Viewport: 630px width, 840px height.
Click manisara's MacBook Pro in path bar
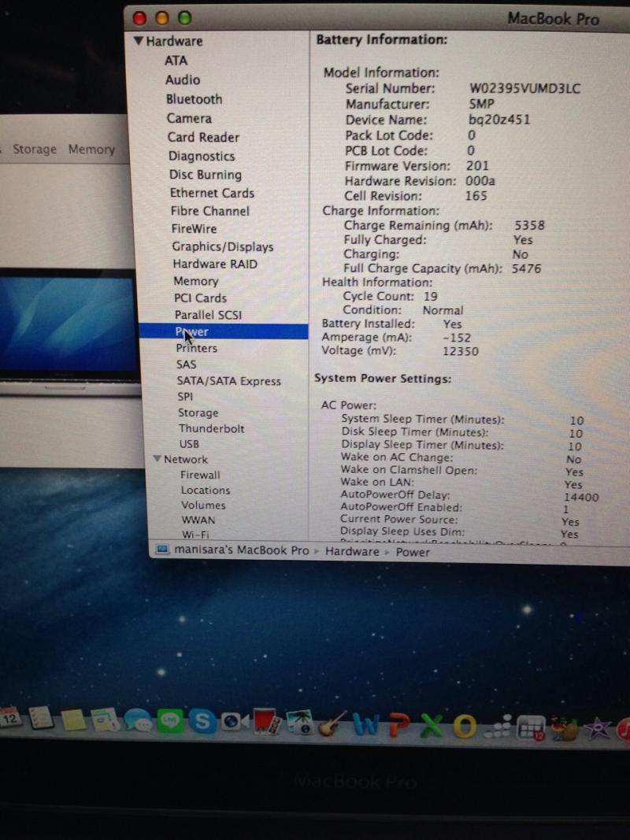[x=242, y=550]
